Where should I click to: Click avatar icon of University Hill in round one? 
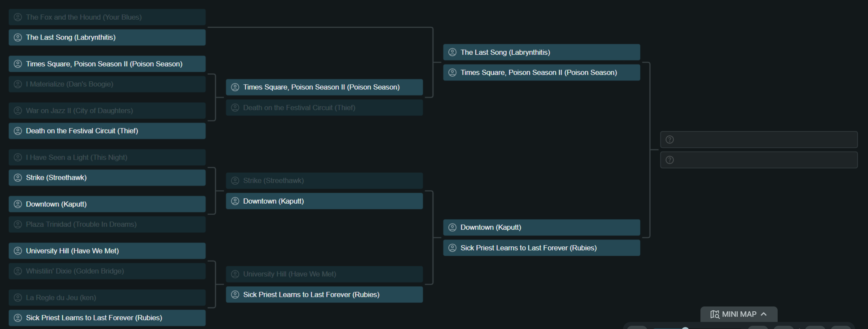pyautogui.click(x=18, y=251)
